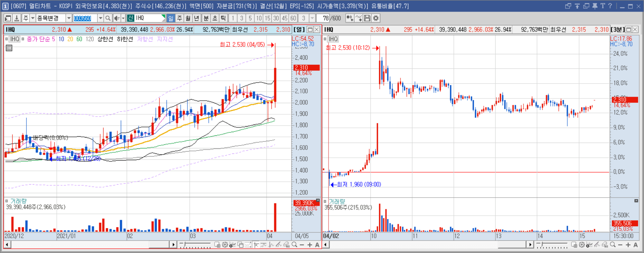The width and height of the screenshot is (644, 253).
Task: Click the duplicate window icon in title bar
Action: 586,6
